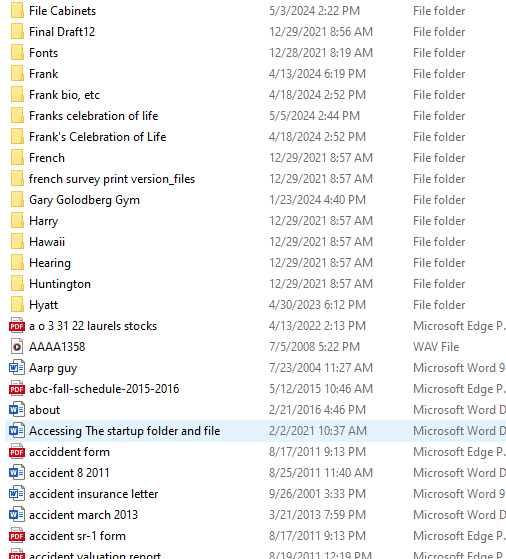The image size is (506, 559).
Task: Click the Huntington folder icon
Action: 17,284
